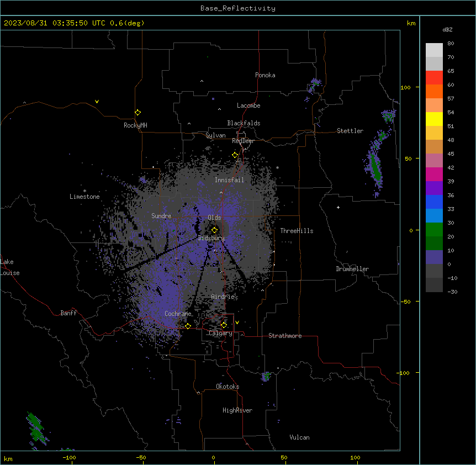Select the magenta swatch in dBZ legend
Viewport: 476px width, 465px height.
[x=434, y=174]
